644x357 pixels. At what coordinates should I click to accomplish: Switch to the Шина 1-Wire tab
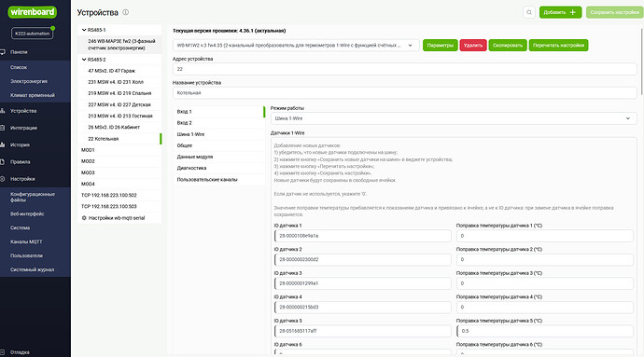pyautogui.click(x=219, y=134)
